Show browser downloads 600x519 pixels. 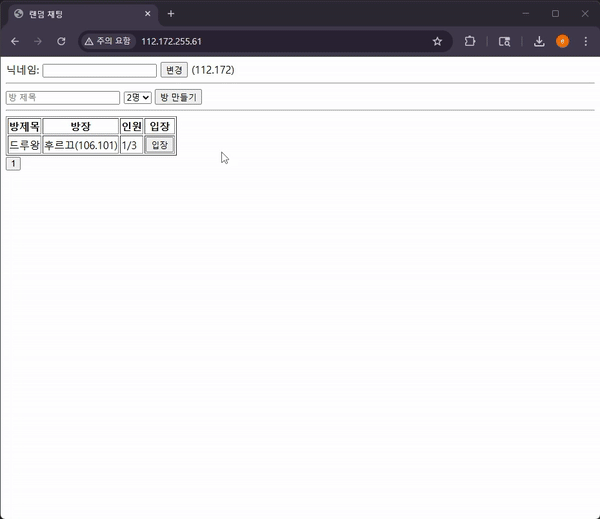(x=539, y=41)
